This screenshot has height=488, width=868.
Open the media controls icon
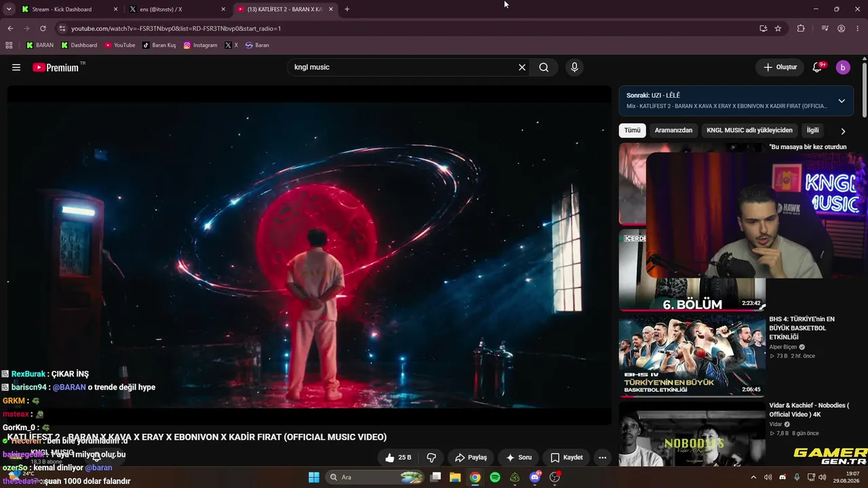click(825, 28)
